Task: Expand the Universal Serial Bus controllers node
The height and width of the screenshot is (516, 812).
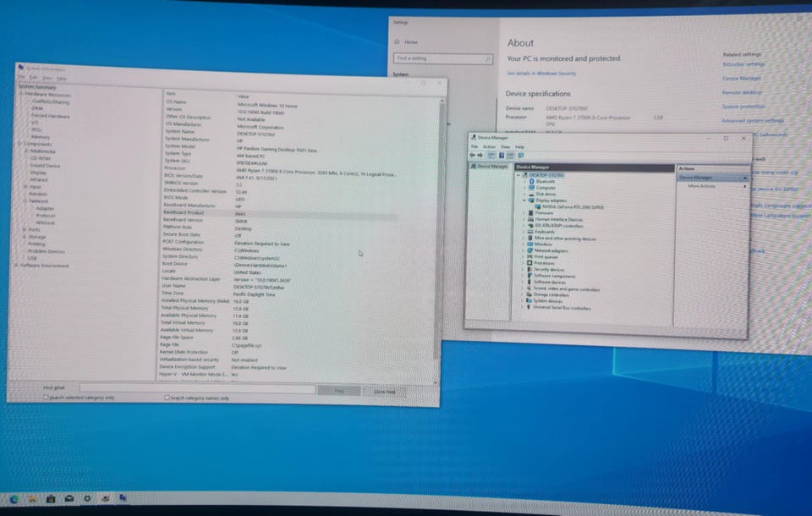Action: click(522, 307)
